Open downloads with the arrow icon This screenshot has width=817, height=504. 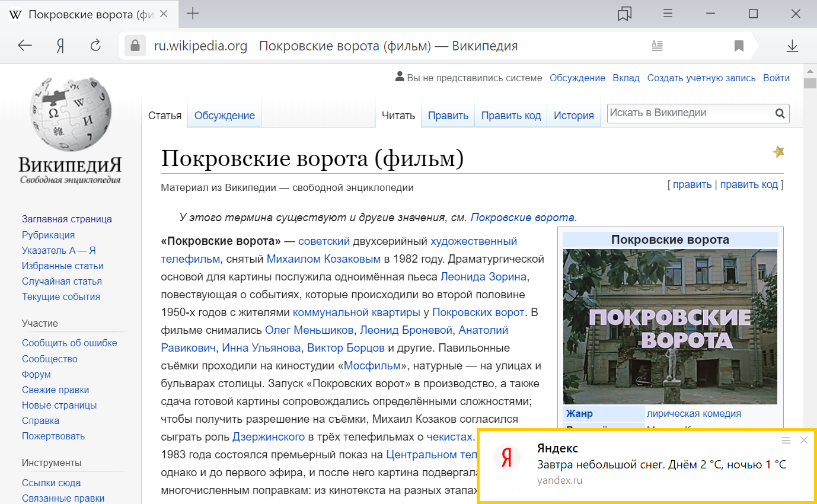792,46
